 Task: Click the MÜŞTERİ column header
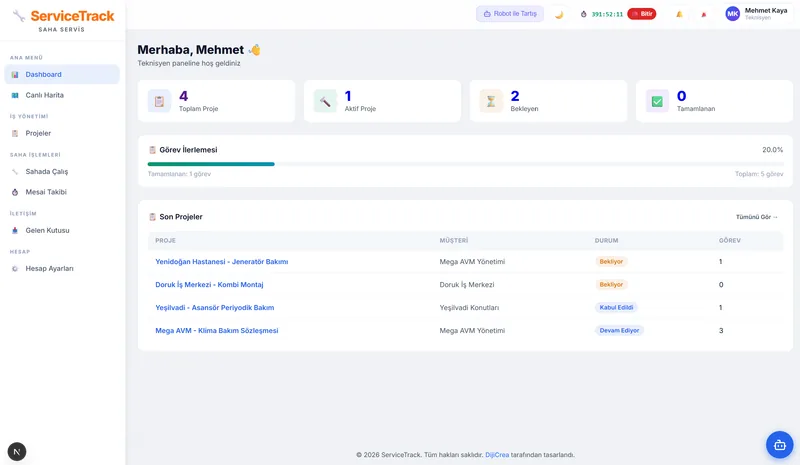pyautogui.click(x=454, y=240)
